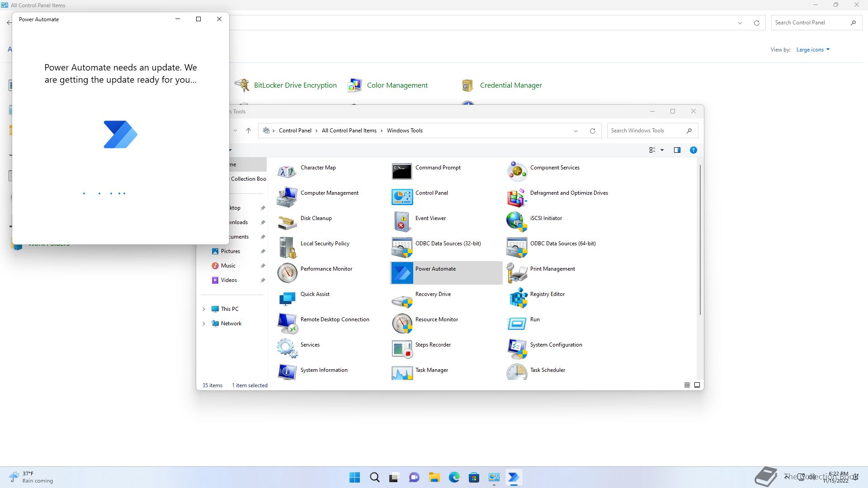This screenshot has height=488, width=868.
Task: Open Windows Tools address history dropdown
Action: click(576, 131)
